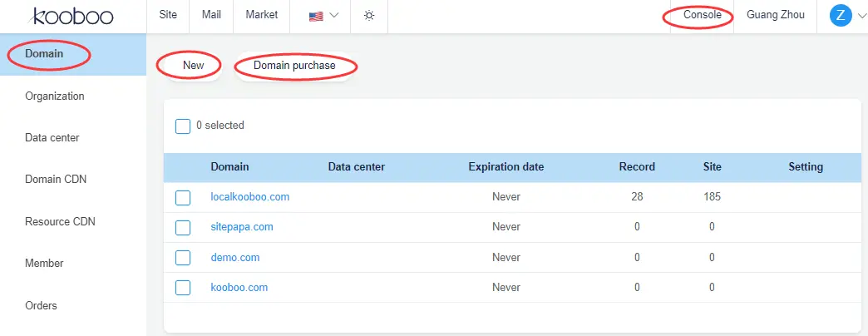Click the Kooboo logo
Image resolution: width=868 pixels, height=336 pixels.
pos(72,16)
